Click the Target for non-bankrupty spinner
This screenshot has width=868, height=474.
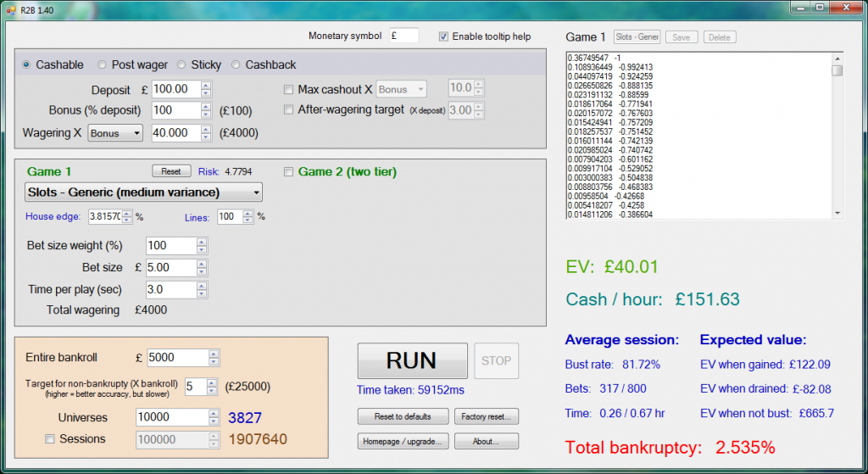tap(211, 387)
